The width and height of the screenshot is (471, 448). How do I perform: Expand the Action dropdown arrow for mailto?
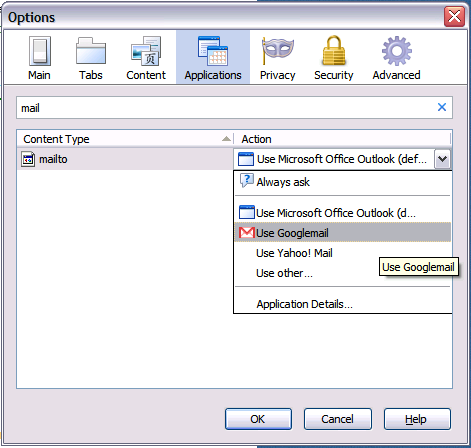442,159
